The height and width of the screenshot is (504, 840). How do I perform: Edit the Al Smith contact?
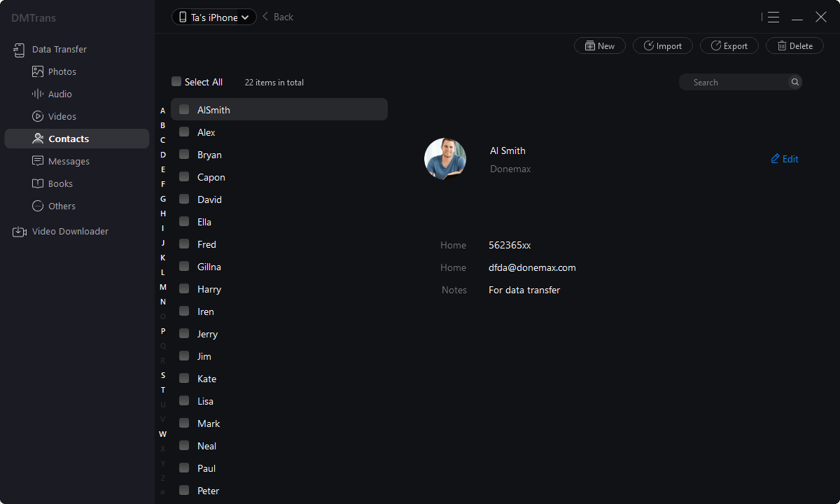[x=785, y=159]
